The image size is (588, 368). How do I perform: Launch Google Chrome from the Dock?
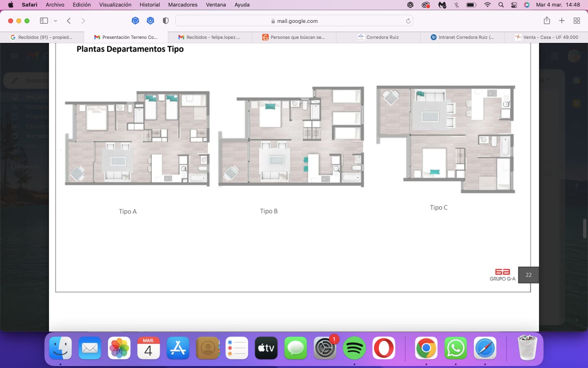(x=426, y=348)
